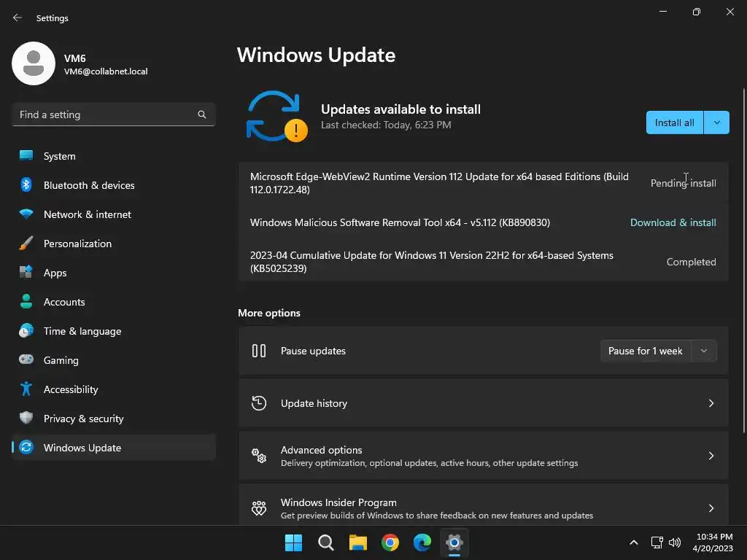The width and height of the screenshot is (747, 560).
Task: Open the Apps settings page
Action: (x=113, y=273)
